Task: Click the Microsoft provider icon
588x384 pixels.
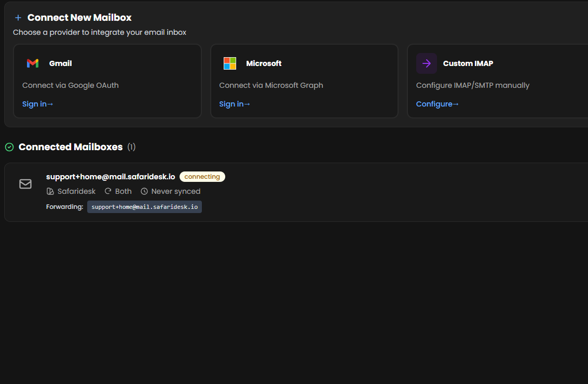Action: coord(229,63)
